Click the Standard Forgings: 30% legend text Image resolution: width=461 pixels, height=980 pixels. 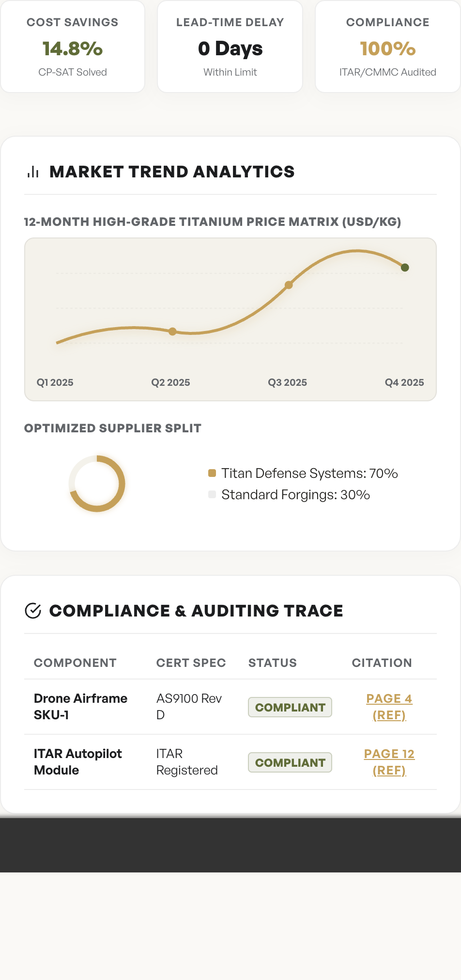(296, 494)
